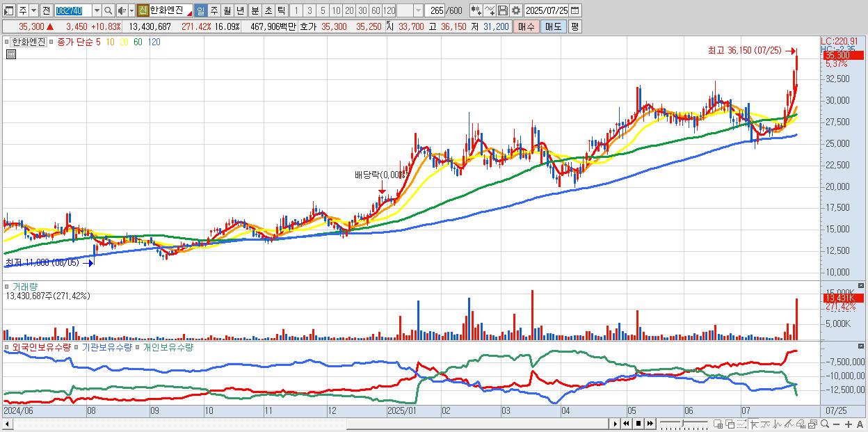Click the overlapping windows icon

pos(730,424)
